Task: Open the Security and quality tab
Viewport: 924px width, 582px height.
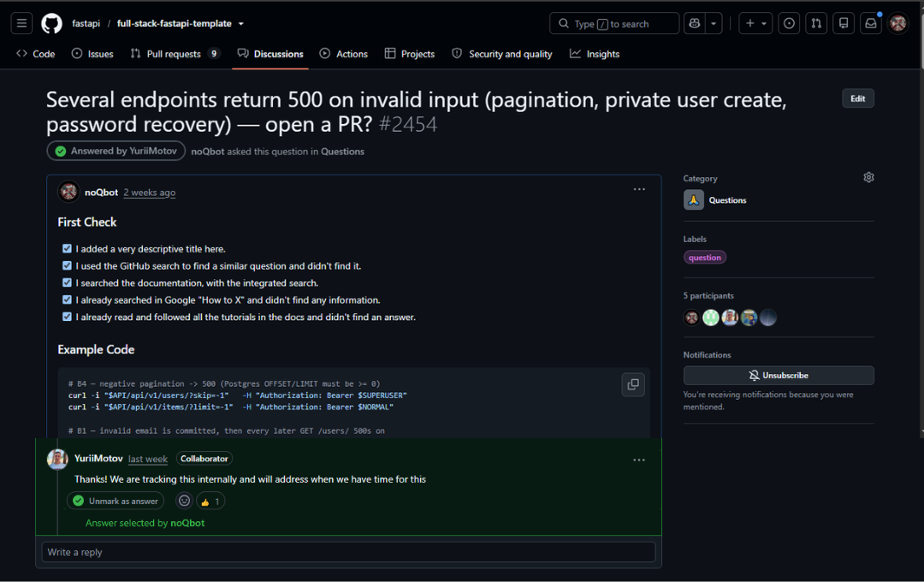Action: coord(502,54)
